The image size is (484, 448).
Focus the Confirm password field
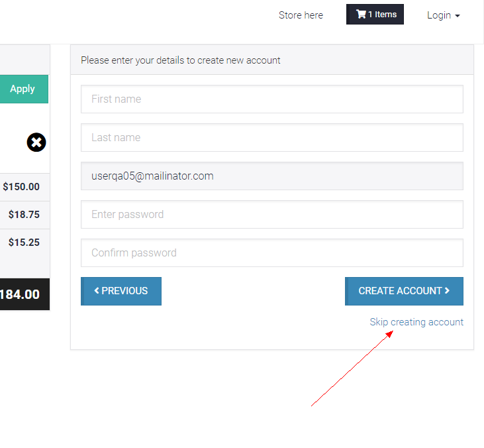[272, 252]
